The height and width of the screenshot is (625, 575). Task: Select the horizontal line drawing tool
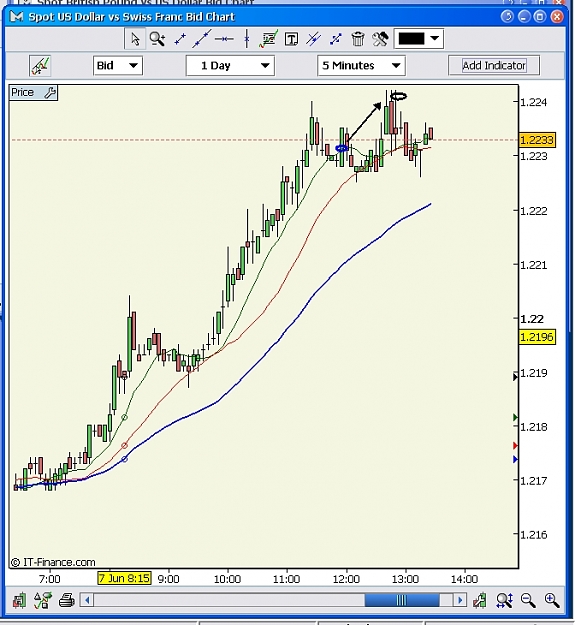tap(224, 39)
